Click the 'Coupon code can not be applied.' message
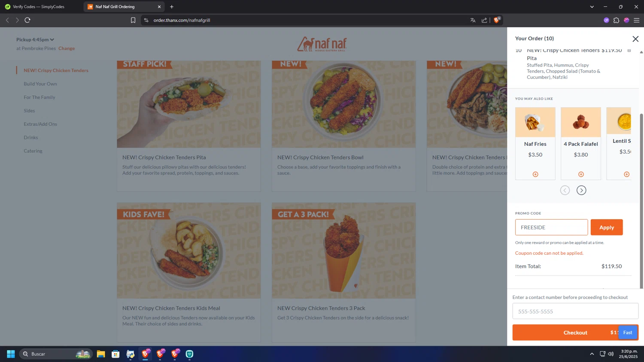This screenshot has width=644, height=362. tap(549, 253)
